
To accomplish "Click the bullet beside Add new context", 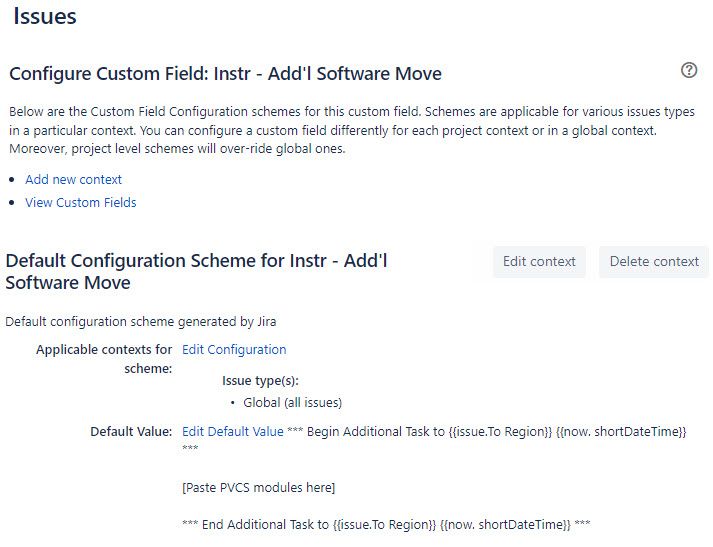I will [x=12, y=180].
